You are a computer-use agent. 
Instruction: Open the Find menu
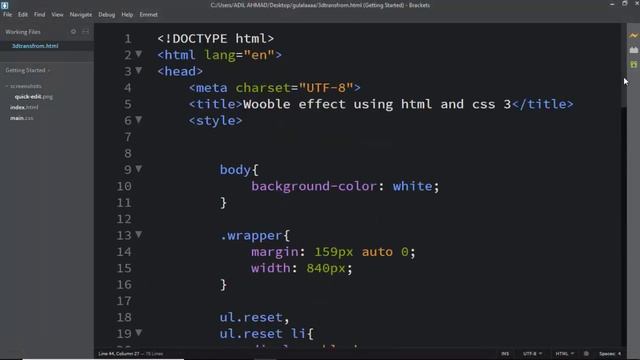tap(40, 15)
